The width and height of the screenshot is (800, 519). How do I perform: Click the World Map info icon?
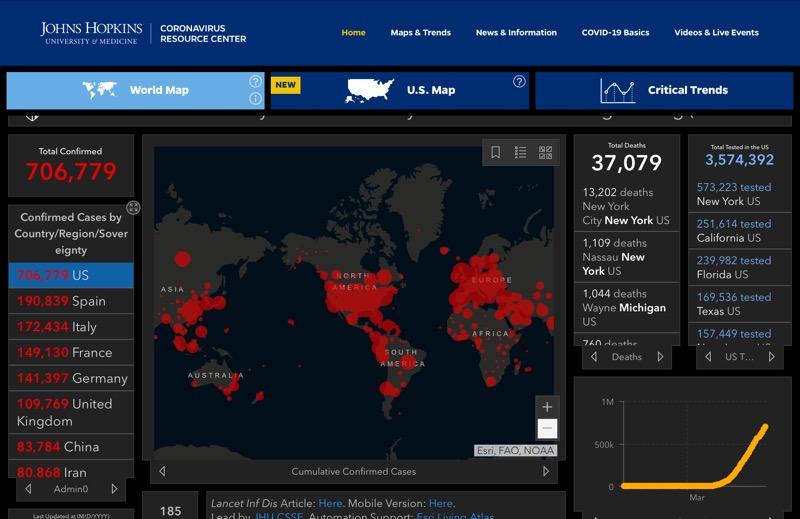coord(255,98)
